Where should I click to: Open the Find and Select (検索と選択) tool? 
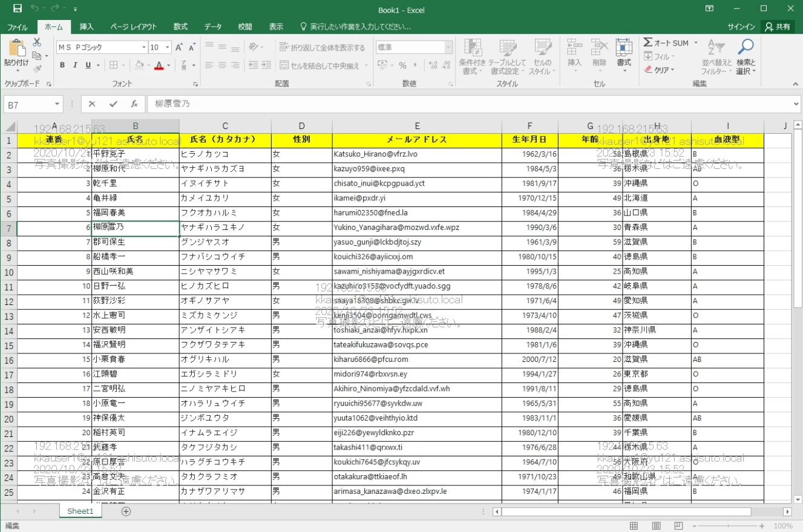pos(746,57)
